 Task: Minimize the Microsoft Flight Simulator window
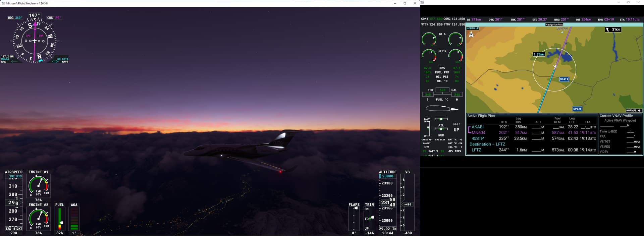pyautogui.click(x=395, y=3)
